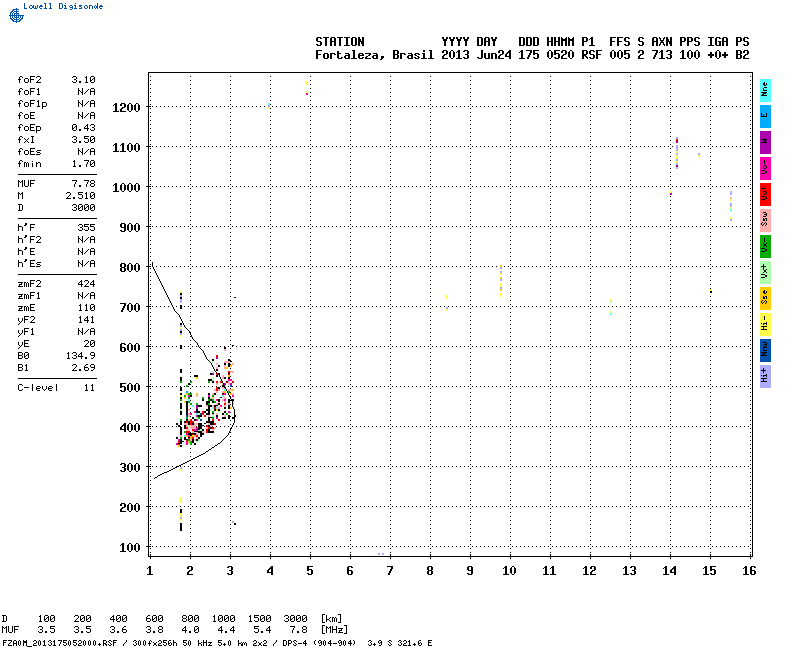Click the 800 height axis label
This screenshot has width=800, height=650.
pyautogui.click(x=130, y=268)
